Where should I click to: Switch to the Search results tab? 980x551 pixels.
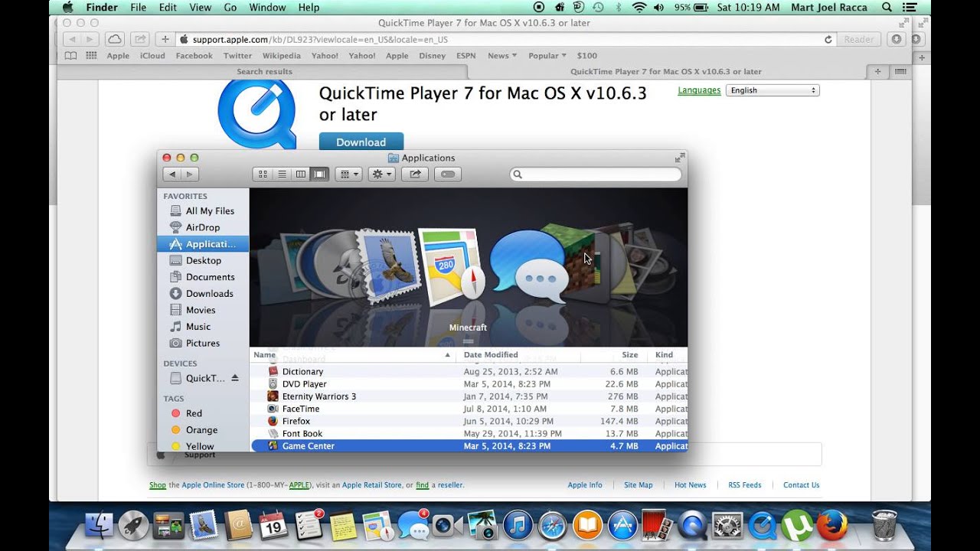click(x=264, y=72)
